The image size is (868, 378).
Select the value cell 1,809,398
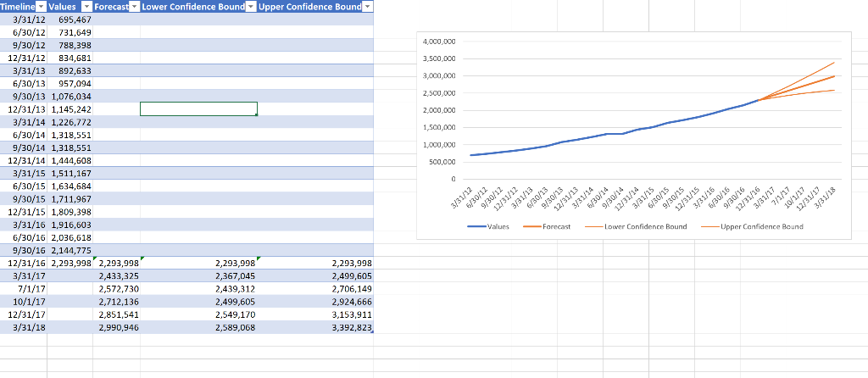[x=70, y=211]
